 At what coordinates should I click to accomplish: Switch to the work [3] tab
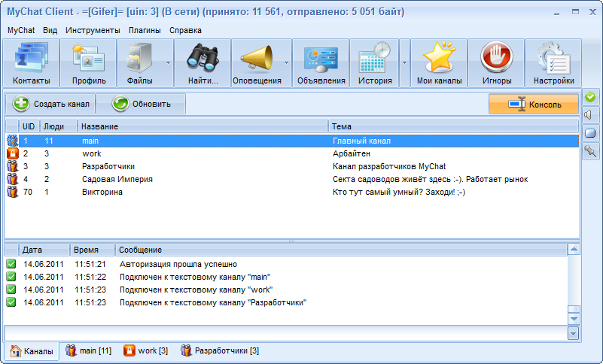[146, 350]
